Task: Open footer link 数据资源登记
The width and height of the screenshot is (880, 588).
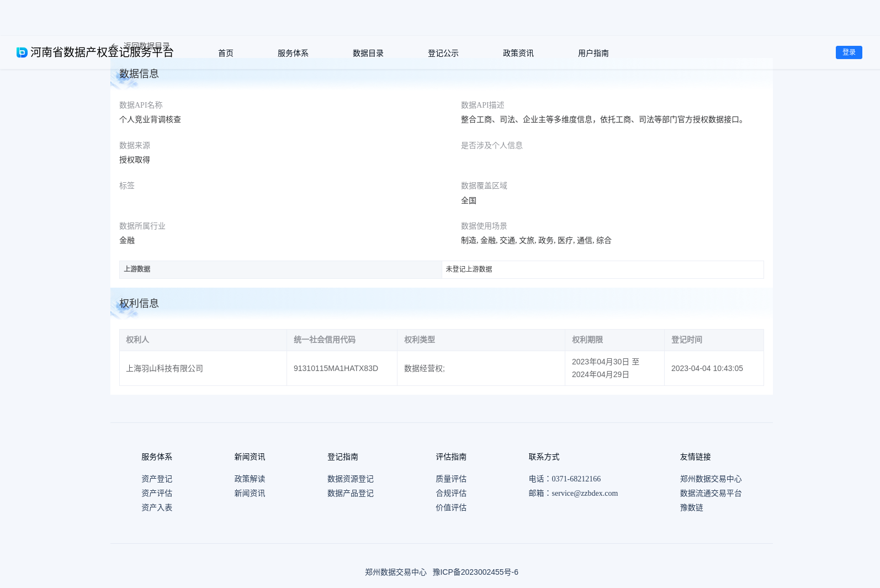Action: (351, 479)
